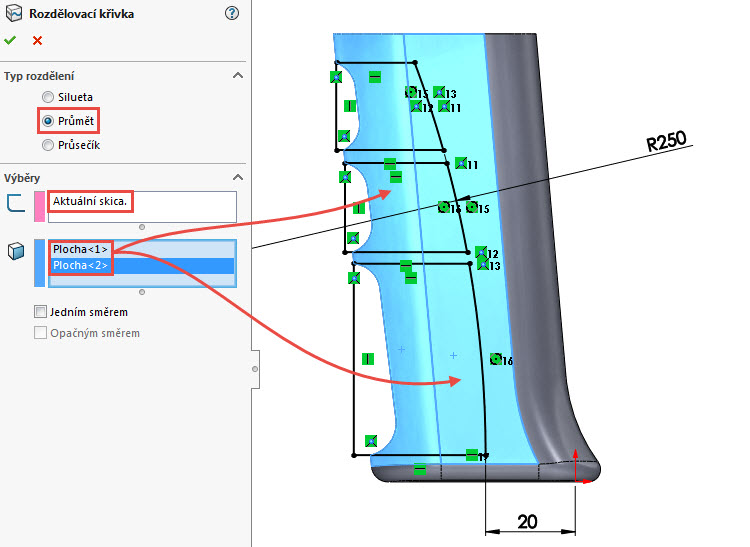Image resolution: width=750 pixels, height=547 pixels.
Task: Click the relation icon labeled 11 below the top section
Action: click(461, 163)
